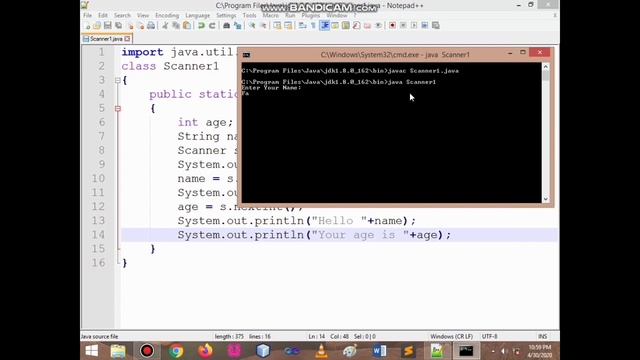Open Microsoft Word from the taskbar
Viewport: 640px width, 360px height.
pyautogui.click(x=379, y=351)
